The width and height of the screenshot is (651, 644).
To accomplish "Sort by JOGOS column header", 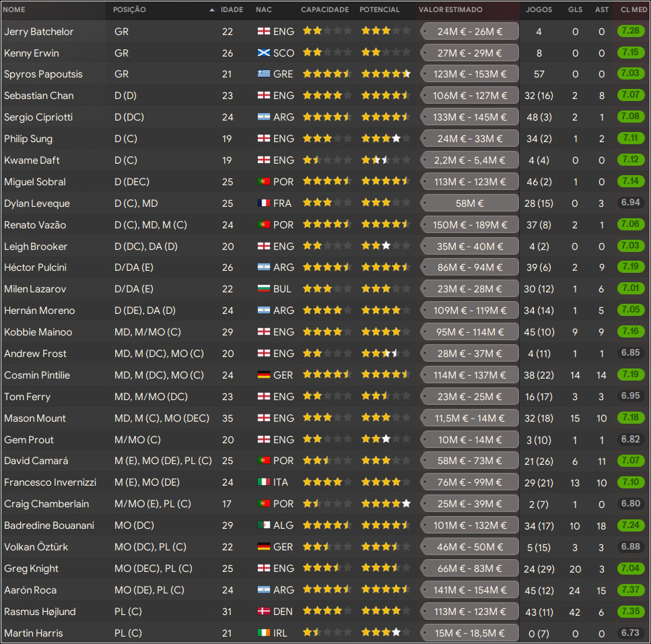I will (539, 9).
